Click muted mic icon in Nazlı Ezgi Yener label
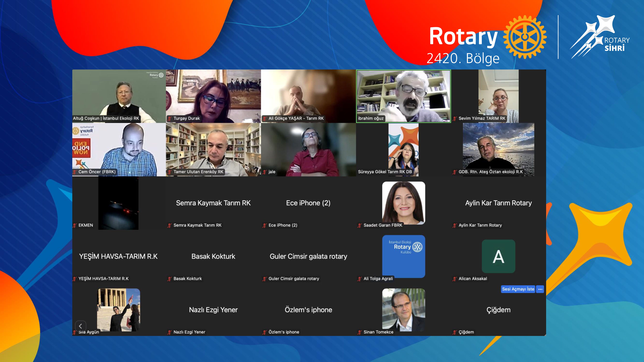Image resolution: width=644 pixels, height=362 pixels. coord(170,332)
